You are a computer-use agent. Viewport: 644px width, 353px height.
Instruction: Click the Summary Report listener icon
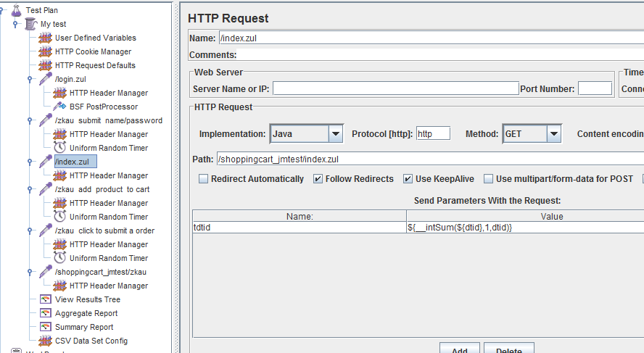click(x=46, y=327)
